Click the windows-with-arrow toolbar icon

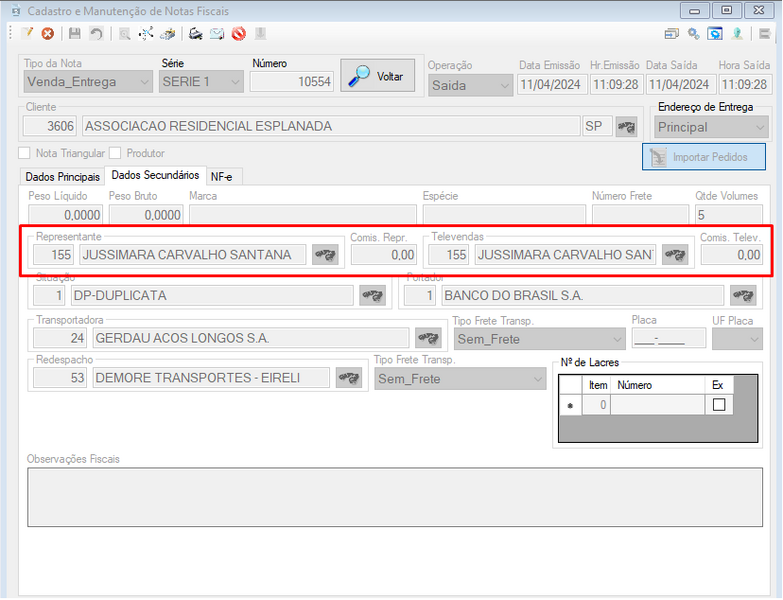tap(672, 33)
